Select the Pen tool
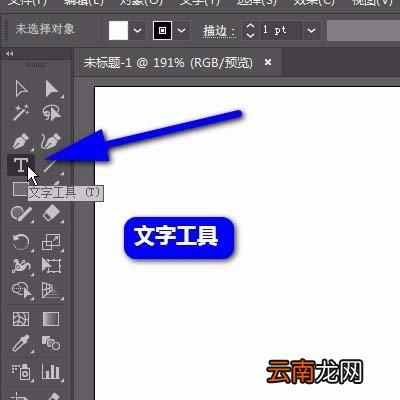The width and height of the screenshot is (400, 400). (21, 141)
